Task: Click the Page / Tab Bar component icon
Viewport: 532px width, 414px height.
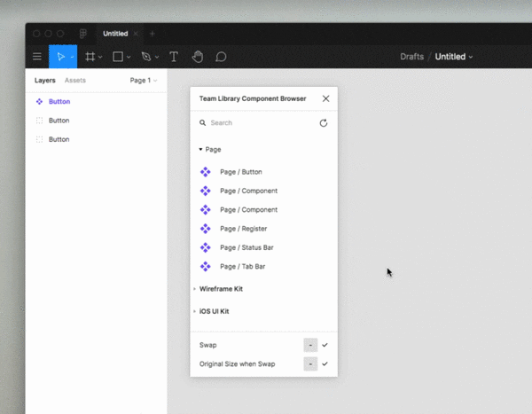Action: [x=206, y=266]
